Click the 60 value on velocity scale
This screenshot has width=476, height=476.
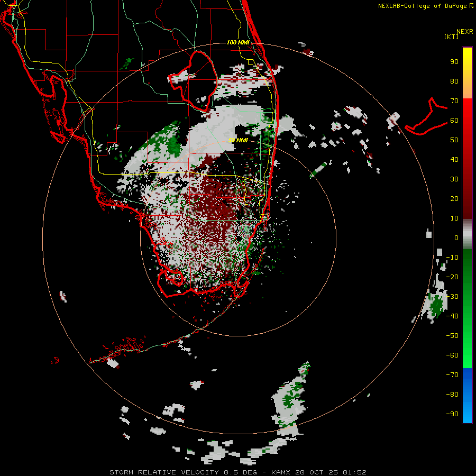tap(454, 120)
